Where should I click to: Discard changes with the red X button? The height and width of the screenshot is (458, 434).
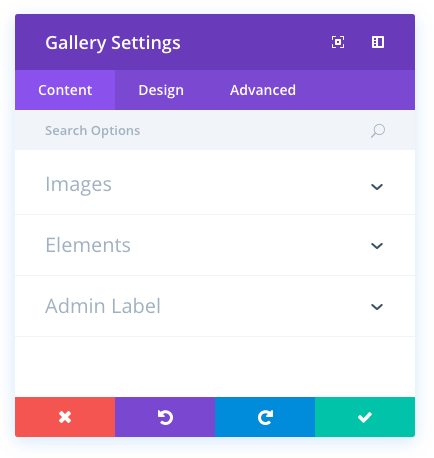click(x=65, y=417)
